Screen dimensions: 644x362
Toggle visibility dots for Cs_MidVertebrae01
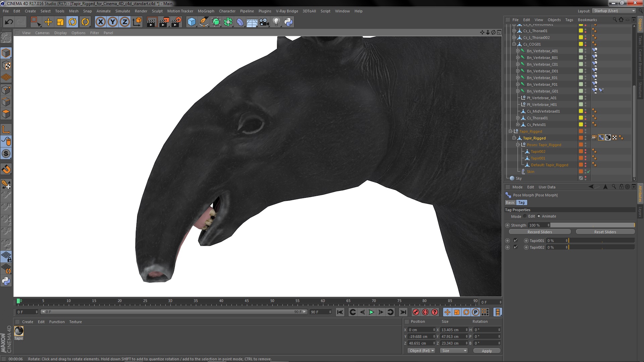[x=586, y=111]
